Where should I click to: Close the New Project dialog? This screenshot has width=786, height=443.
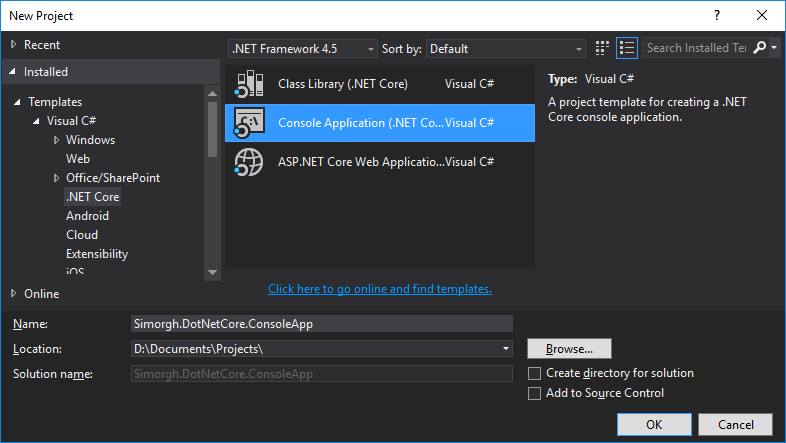click(x=761, y=15)
